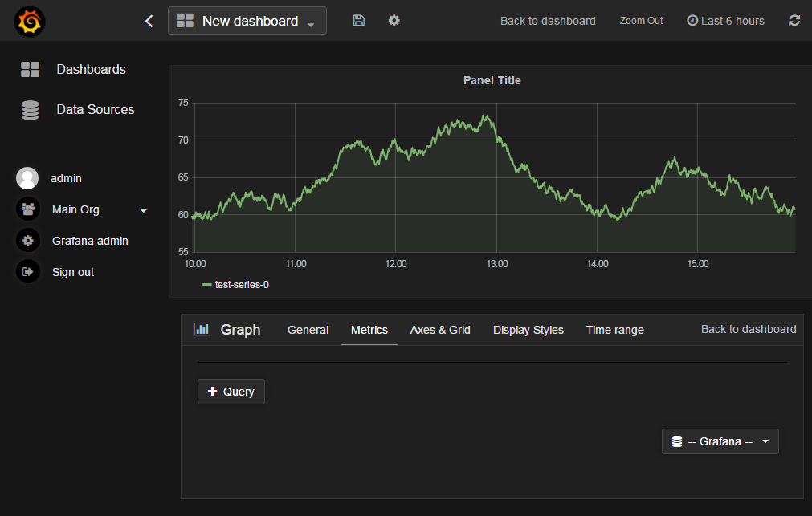This screenshot has width=812, height=516.
Task: Switch to Display Styles tab
Action: coord(528,330)
